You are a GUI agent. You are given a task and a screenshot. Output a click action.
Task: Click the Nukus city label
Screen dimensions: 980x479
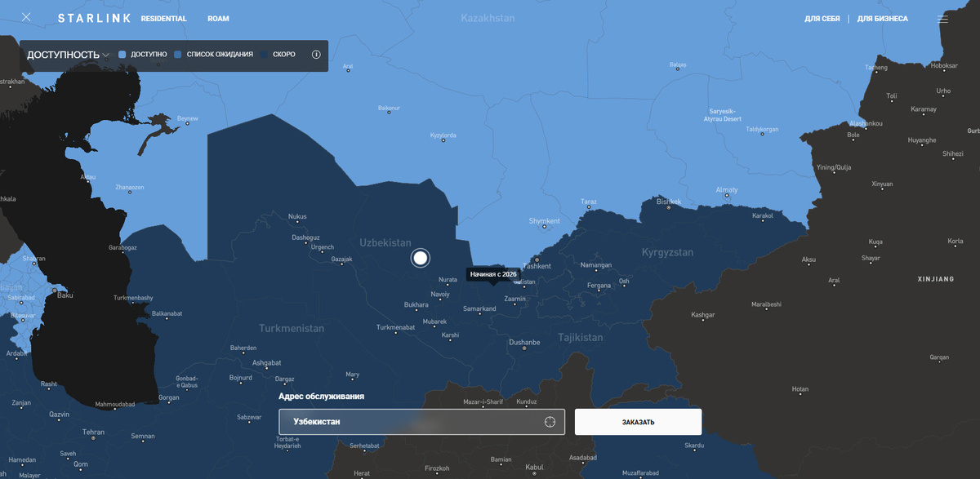tap(297, 217)
